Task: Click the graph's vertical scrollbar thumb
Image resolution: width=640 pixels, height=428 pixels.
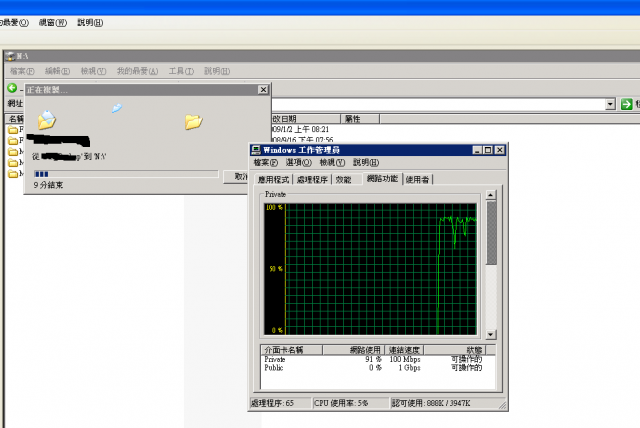Action: [491, 233]
